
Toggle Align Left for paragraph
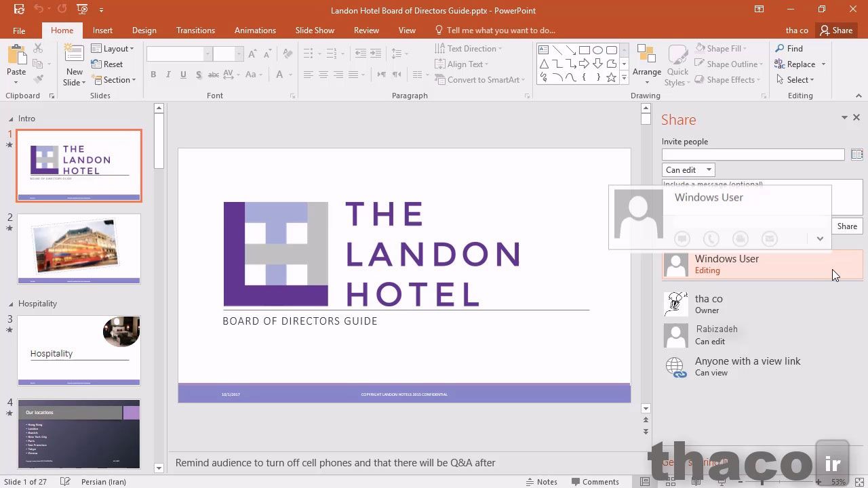click(x=308, y=75)
